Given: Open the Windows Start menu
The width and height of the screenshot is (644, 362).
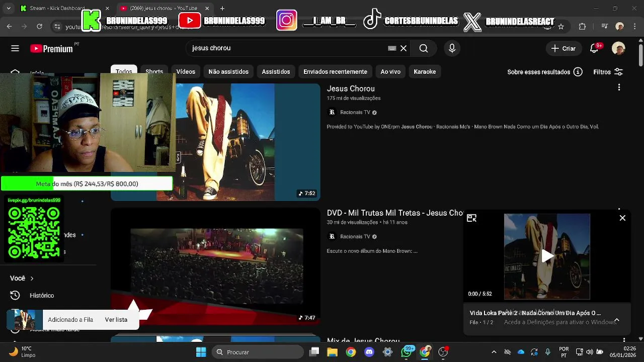Looking at the screenshot, I should pos(201,352).
